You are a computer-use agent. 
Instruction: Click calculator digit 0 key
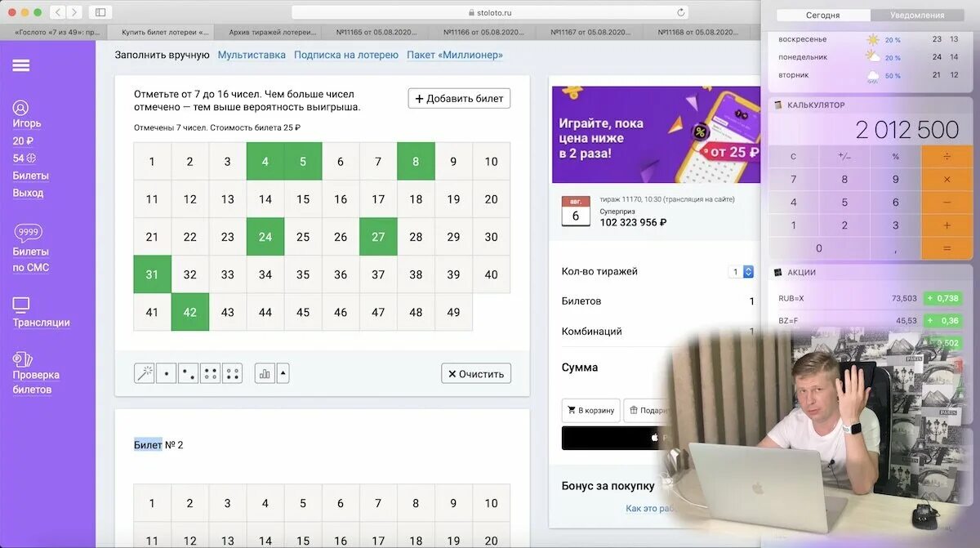tap(819, 247)
